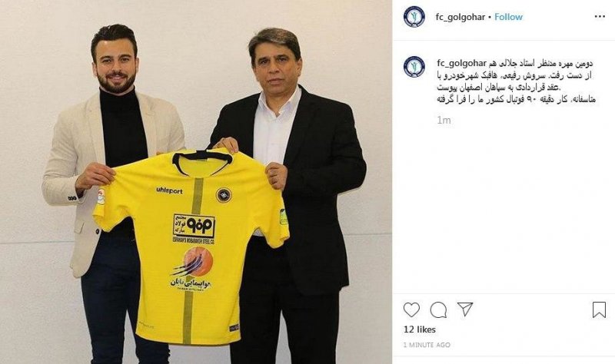Click the fc_golgohar username in the caption
This screenshot has width=615, height=364.
(x=462, y=63)
